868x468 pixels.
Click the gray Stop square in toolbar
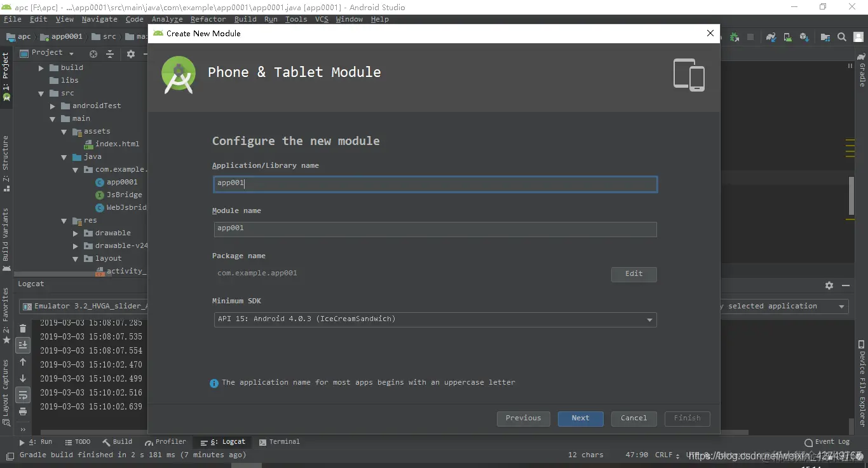[752, 38]
